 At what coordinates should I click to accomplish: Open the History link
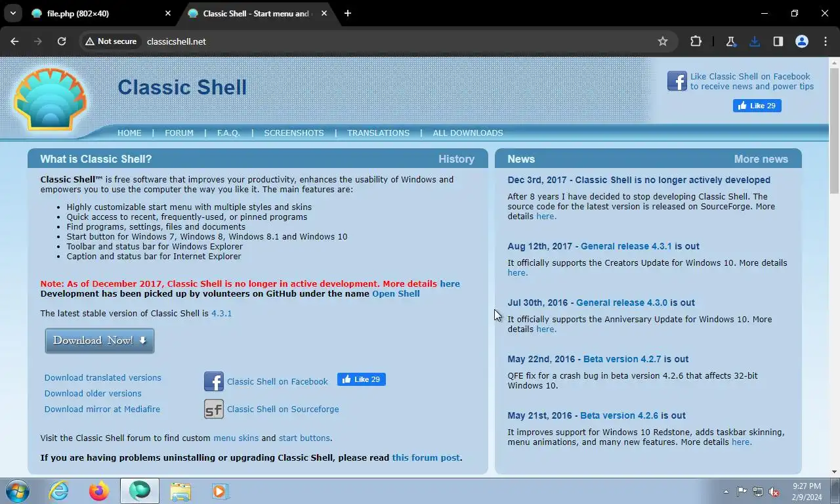click(x=456, y=159)
